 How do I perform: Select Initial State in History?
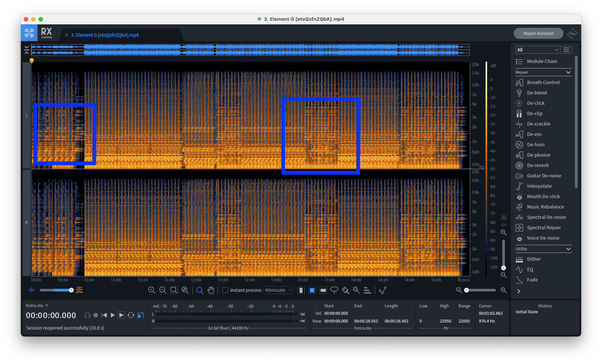pos(527,312)
